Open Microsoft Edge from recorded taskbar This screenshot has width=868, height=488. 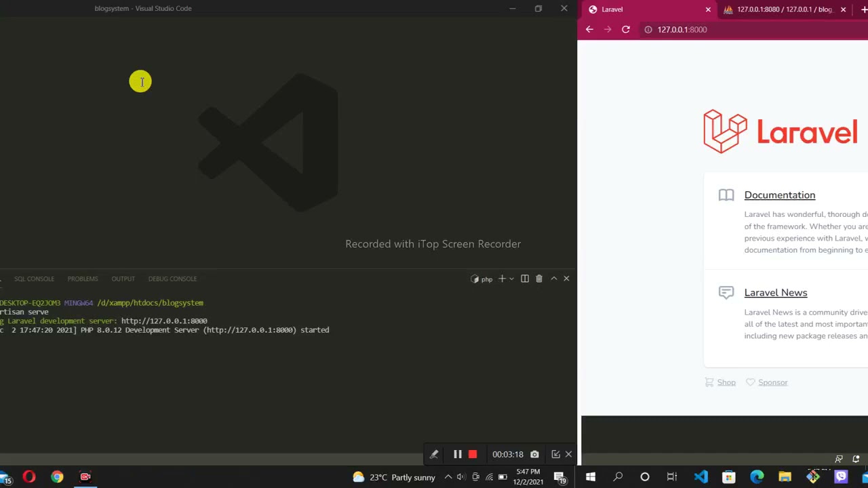[757, 477]
